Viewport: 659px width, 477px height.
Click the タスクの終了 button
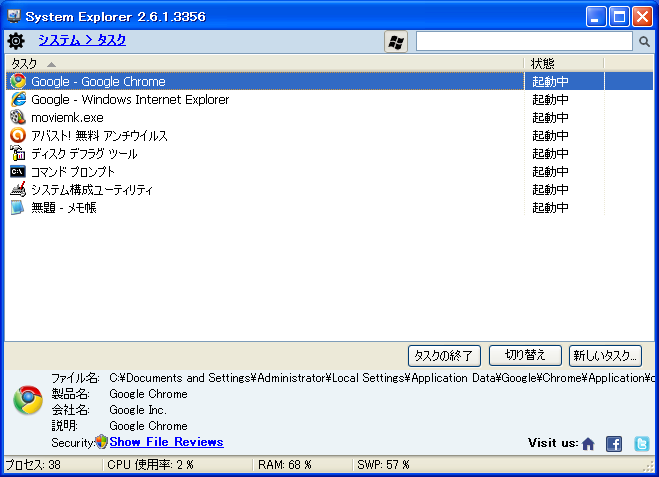pos(444,356)
